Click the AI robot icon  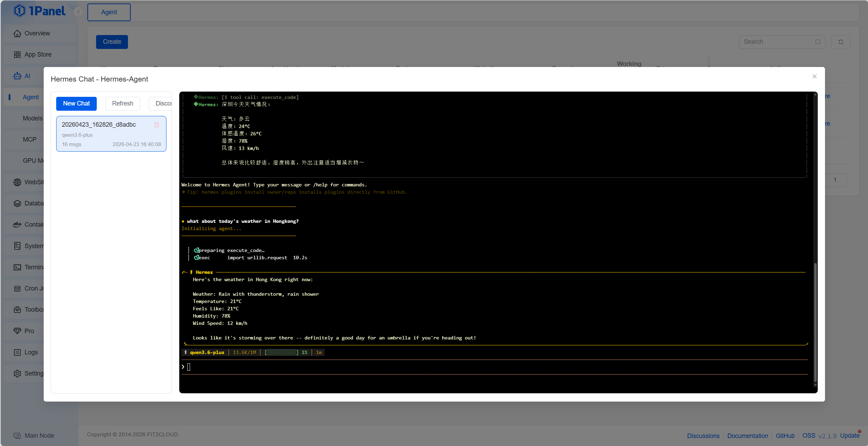(x=17, y=76)
